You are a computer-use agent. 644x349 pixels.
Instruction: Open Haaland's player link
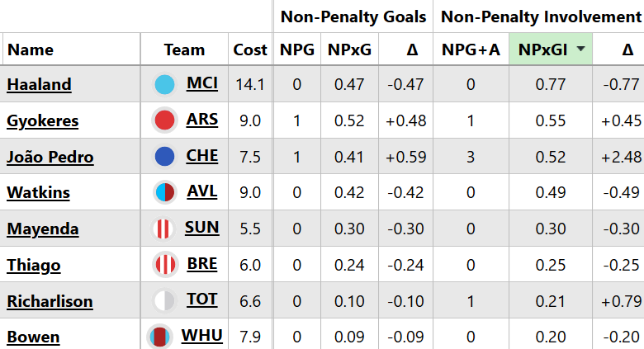(x=39, y=84)
